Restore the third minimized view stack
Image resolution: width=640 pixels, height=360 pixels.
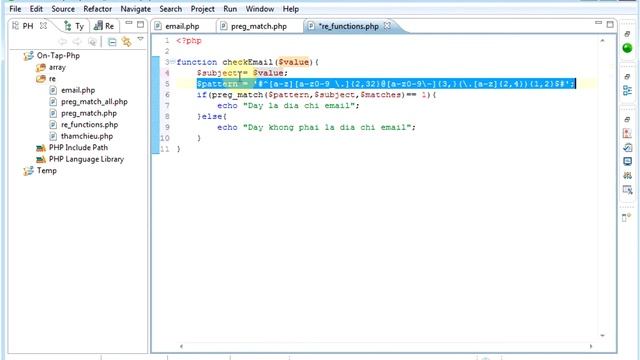click(627, 120)
